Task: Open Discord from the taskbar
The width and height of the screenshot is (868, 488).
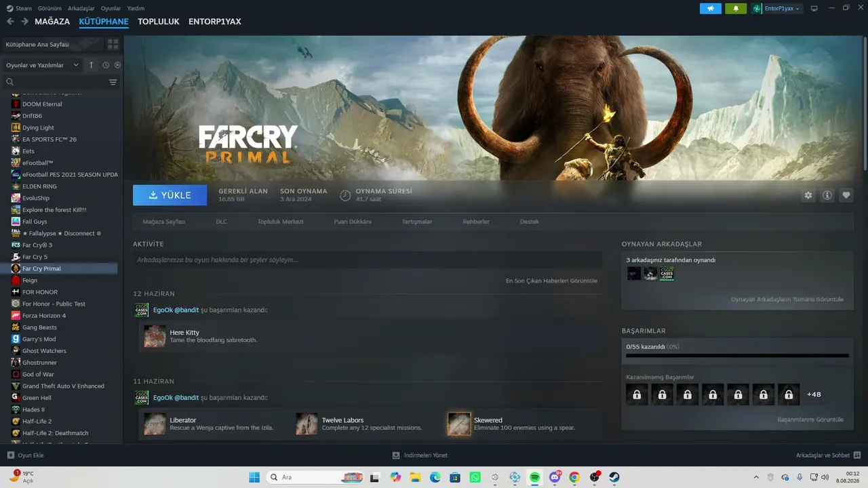Action: (x=555, y=477)
